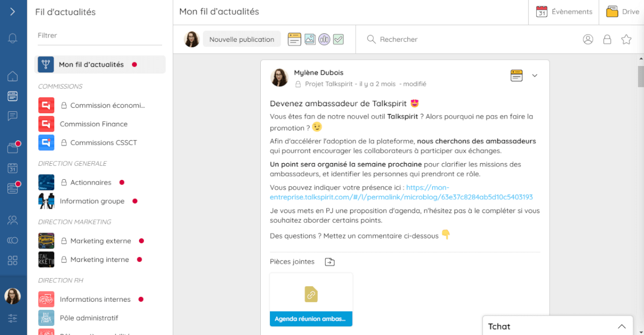
Task: Click the padlock filter icon in the toolbar
Action: pos(607,39)
